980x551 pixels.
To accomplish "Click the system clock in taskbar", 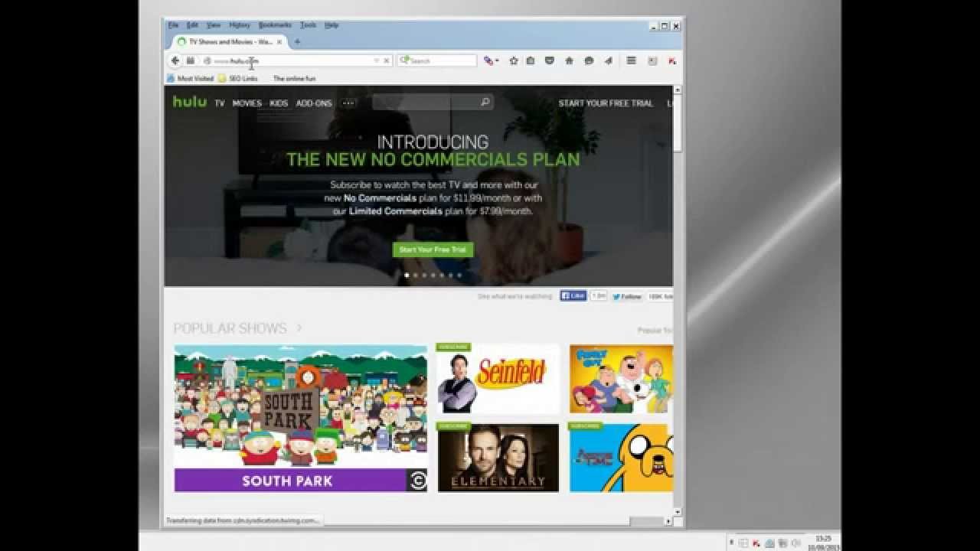I will (823, 543).
